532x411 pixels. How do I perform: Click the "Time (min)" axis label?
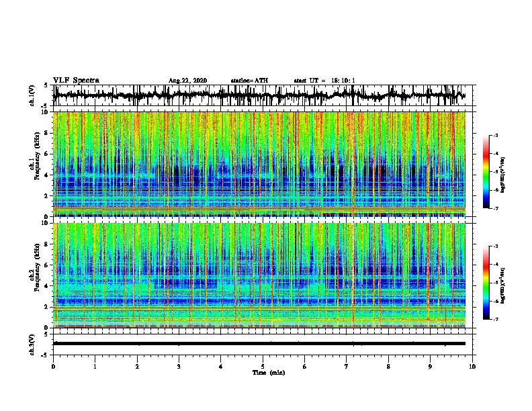pyautogui.click(x=269, y=373)
